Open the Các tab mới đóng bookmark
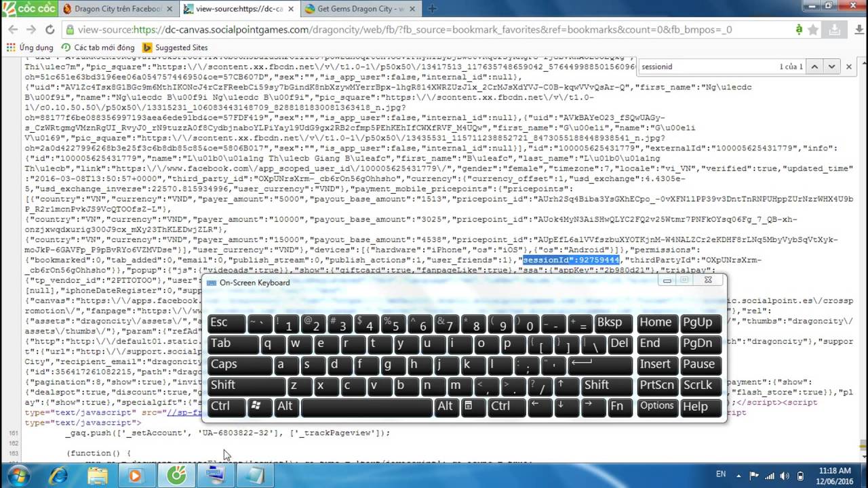 point(98,47)
